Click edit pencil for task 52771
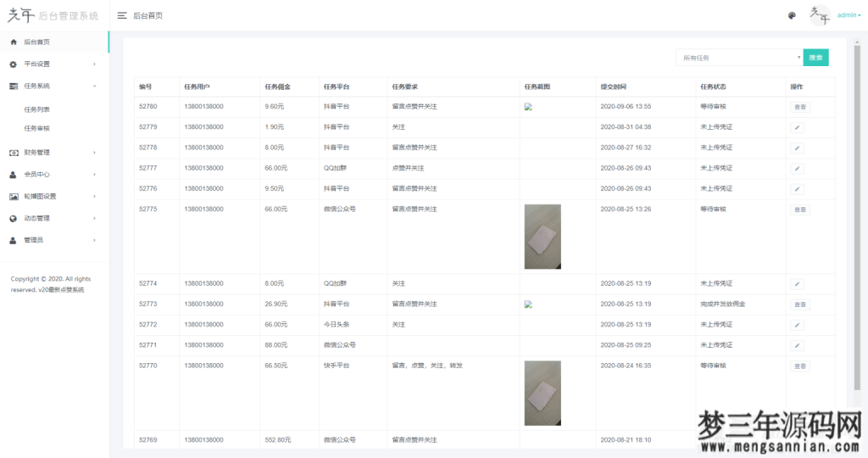868x458 pixels. point(797,345)
